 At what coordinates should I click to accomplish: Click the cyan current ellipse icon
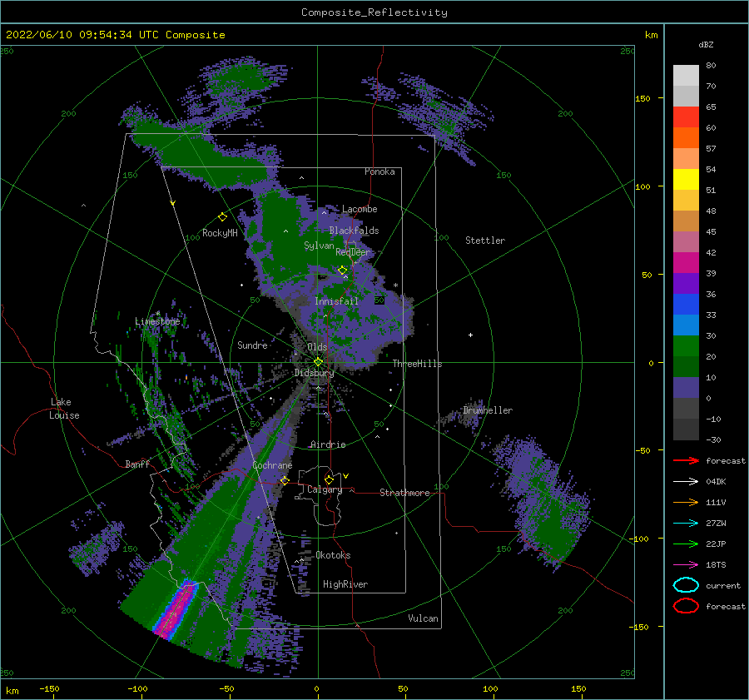[x=686, y=585]
